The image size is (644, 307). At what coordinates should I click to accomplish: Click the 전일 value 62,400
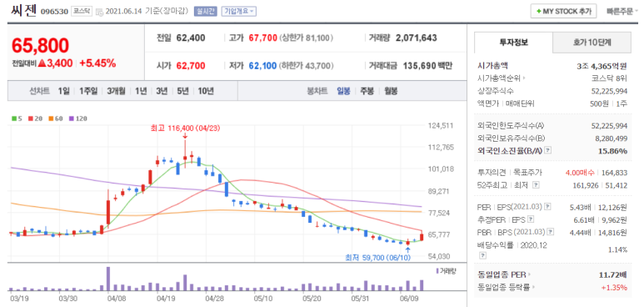click(191, 38)
